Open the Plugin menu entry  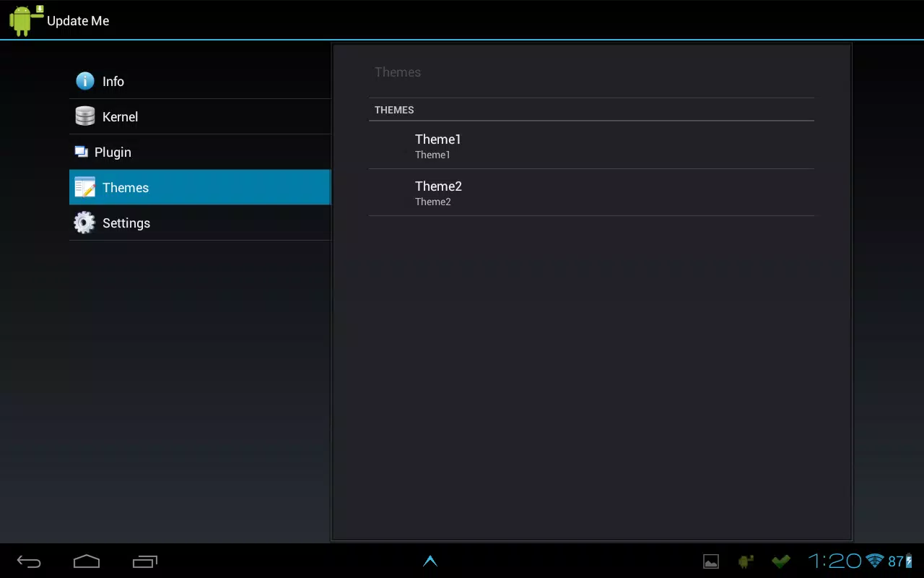point(200,152)
